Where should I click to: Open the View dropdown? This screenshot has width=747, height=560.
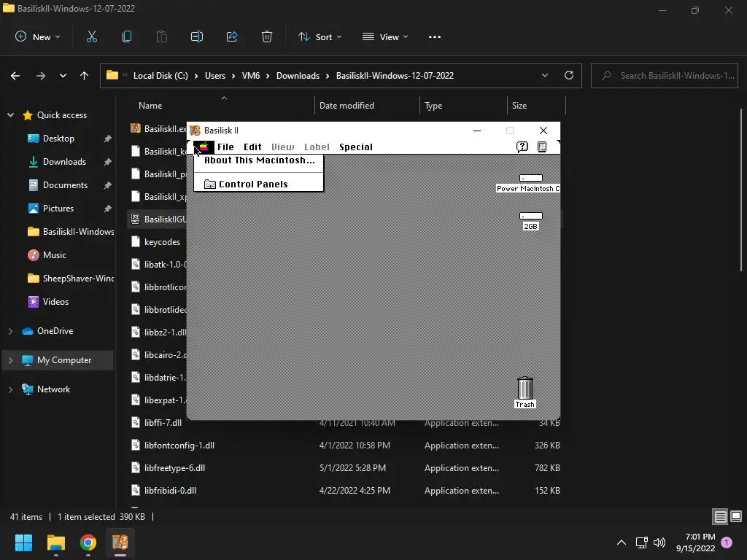pos(385,36)
